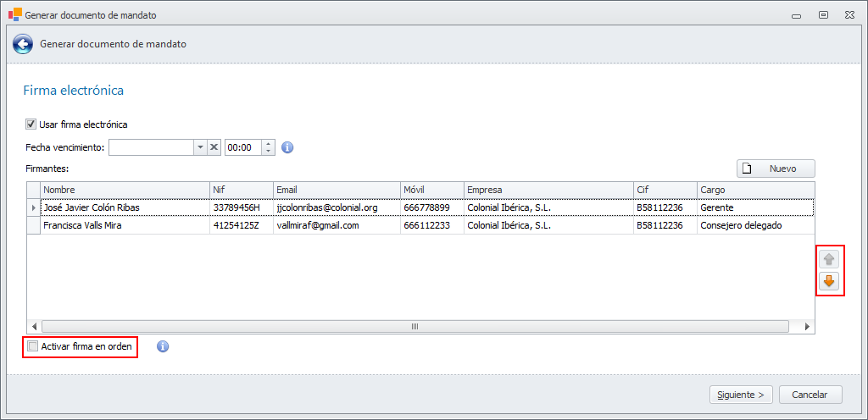868x420 pixels.
Task: Toggle Usar firma electrónica checkbox
Action: (31, 124)
